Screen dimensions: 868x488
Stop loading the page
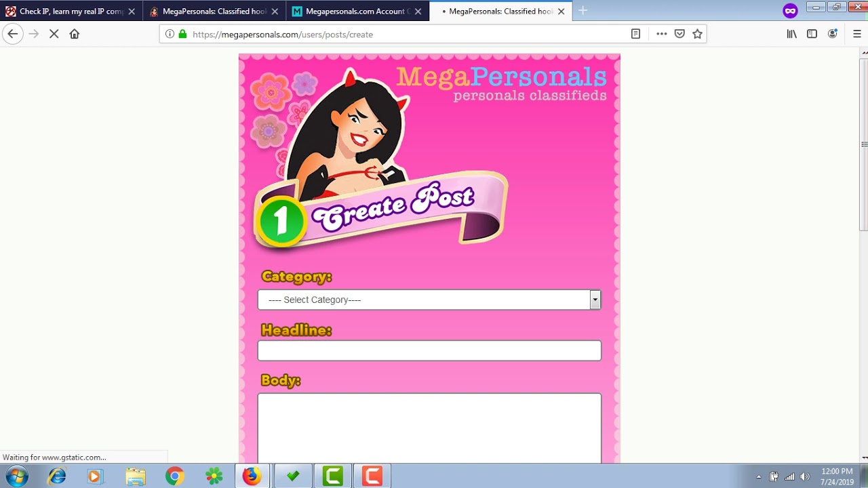click(54, 34)
